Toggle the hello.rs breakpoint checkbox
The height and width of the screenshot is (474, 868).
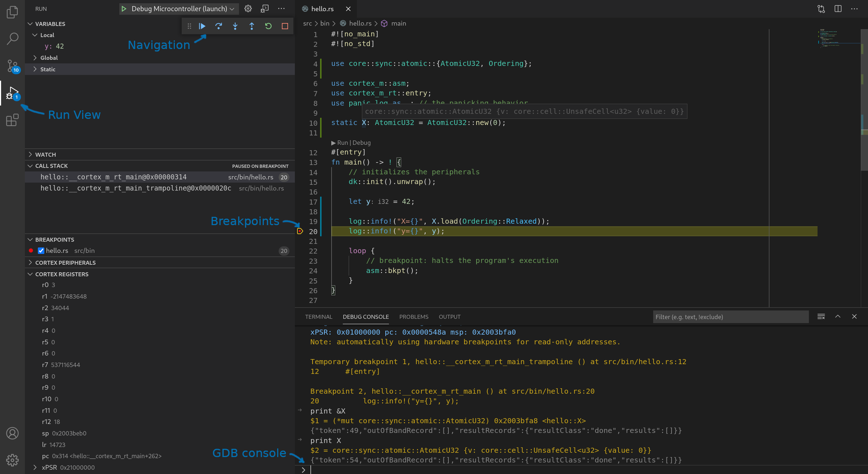pyautogui.click(x=41, y=251)
